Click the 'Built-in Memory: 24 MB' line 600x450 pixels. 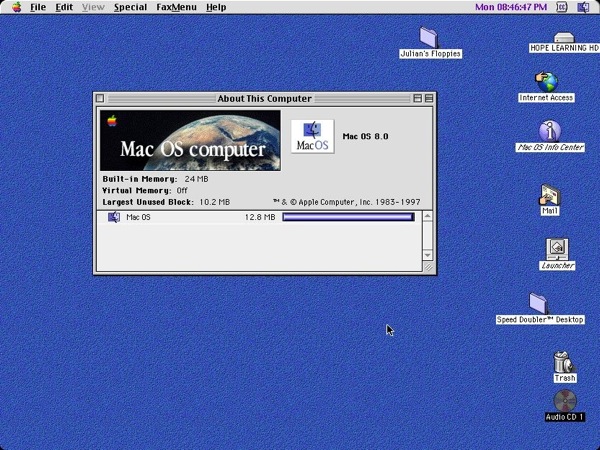click(155, 179)
